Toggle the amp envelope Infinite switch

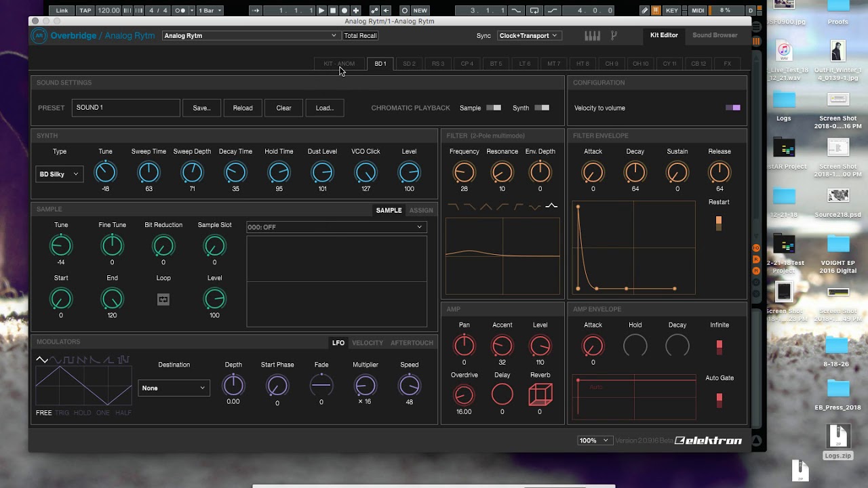point(719,347)
